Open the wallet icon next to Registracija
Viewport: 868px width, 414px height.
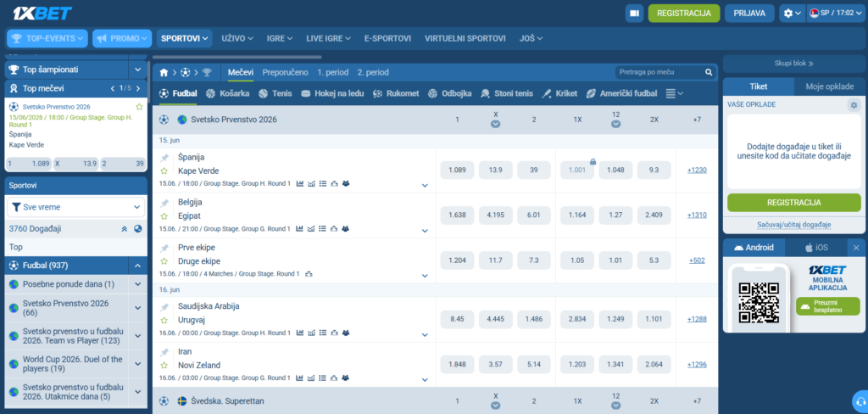pos(634,14)
